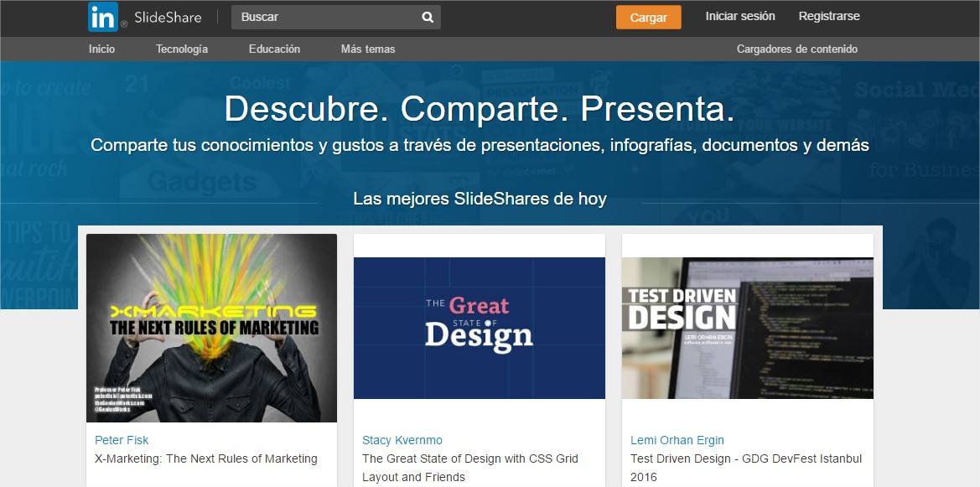The height and width of the screenshot is (487, 980).
Task: Visit author Stacy Kvernmo's profile
Action: (x=402, y=440)
